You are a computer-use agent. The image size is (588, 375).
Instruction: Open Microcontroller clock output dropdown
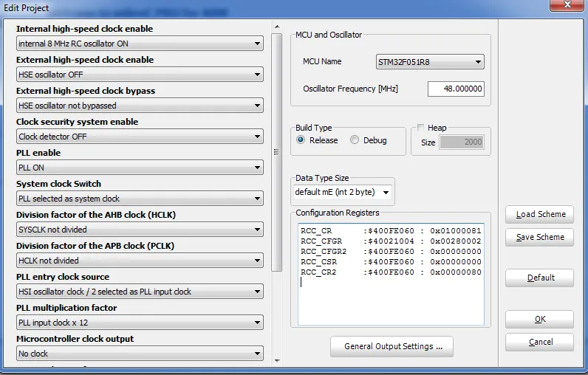(x=140, y=354)
